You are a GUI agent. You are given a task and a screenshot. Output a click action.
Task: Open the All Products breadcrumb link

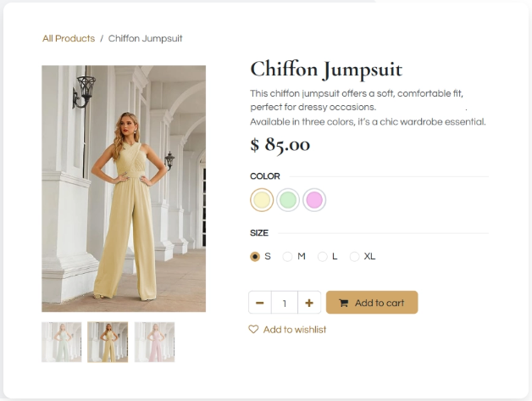69,38
